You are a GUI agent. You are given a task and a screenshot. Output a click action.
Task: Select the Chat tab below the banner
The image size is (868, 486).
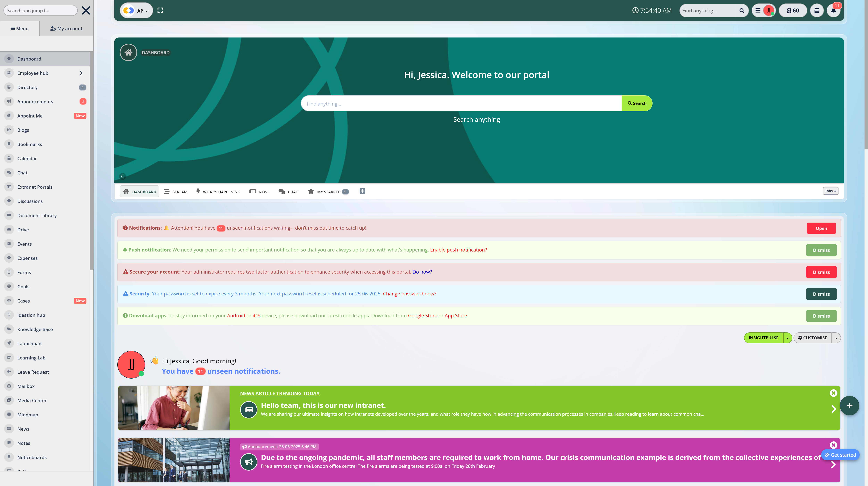point(288,192)
